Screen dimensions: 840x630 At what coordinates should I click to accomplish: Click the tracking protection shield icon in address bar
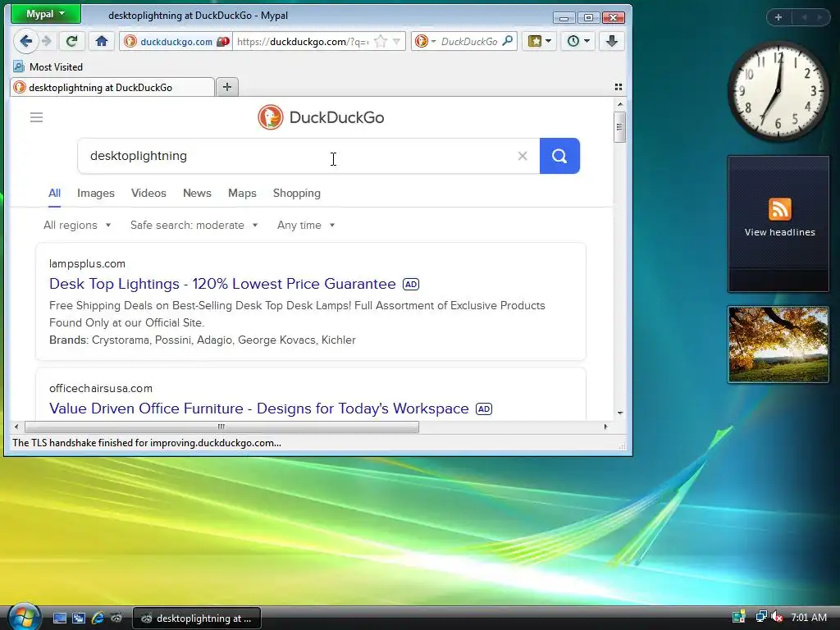coord(223,41)
